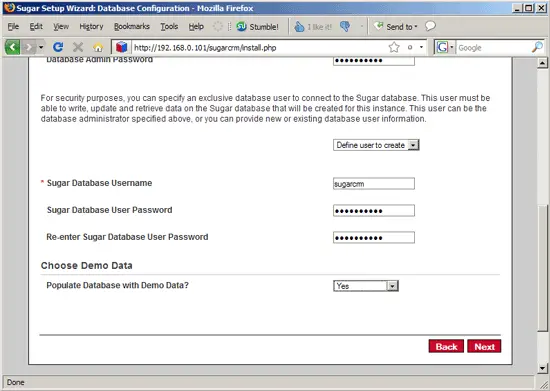Open the Send to toolbar menu
This screenshot has width=550, height=391.
[x=395, y=27]
